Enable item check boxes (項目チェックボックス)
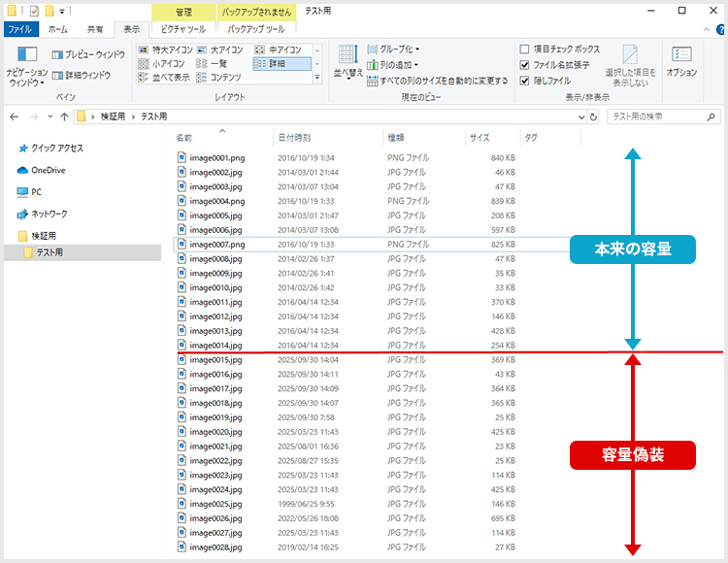The height and width of the screenshot is (563, 728). pyautogui.click(x=525, y=50)
